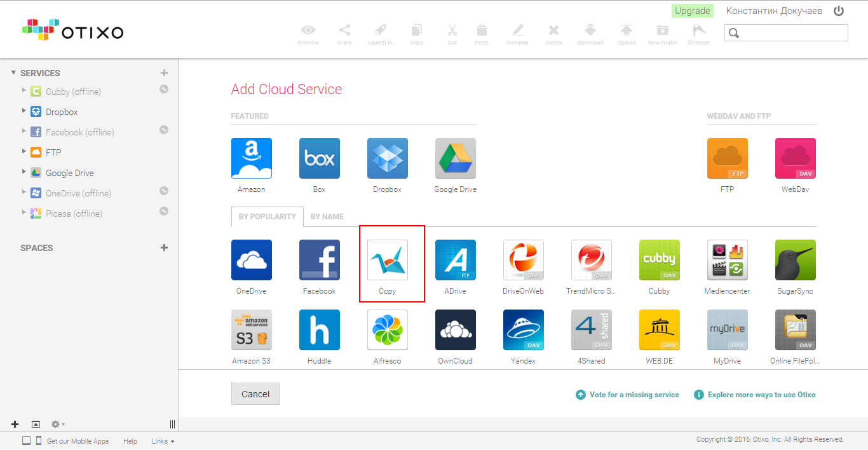
Task: Expand the Cubby (offline) tree node
Action: (24, 90)
